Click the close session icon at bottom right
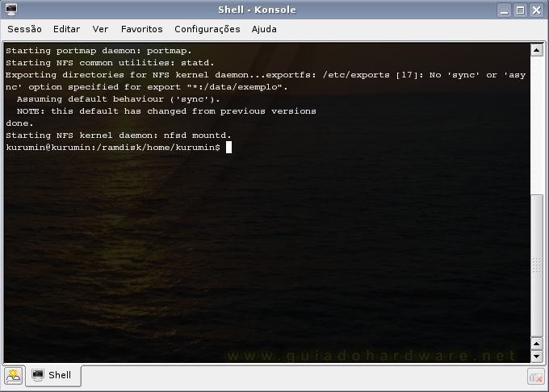Viewport: 549px width, 392px height. coord(536,377)
